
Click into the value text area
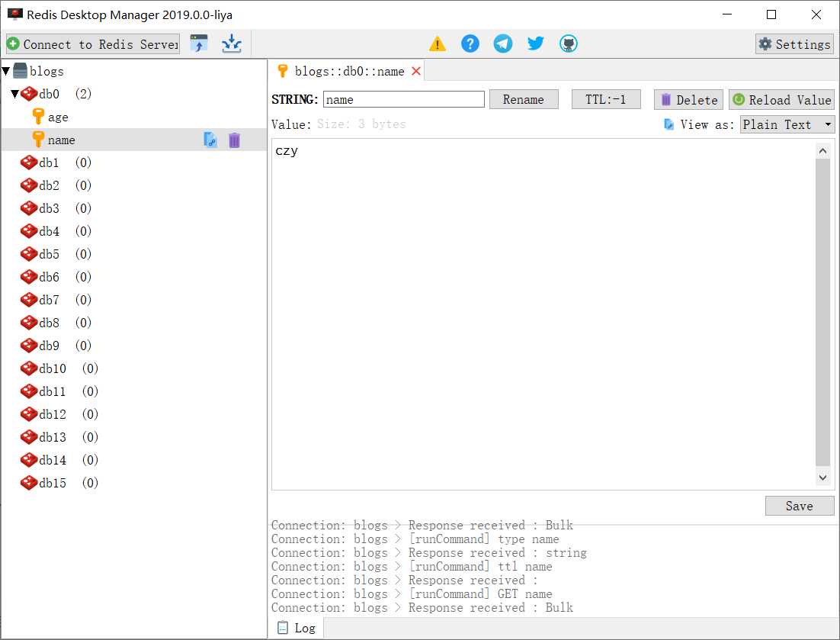(543, 314)
